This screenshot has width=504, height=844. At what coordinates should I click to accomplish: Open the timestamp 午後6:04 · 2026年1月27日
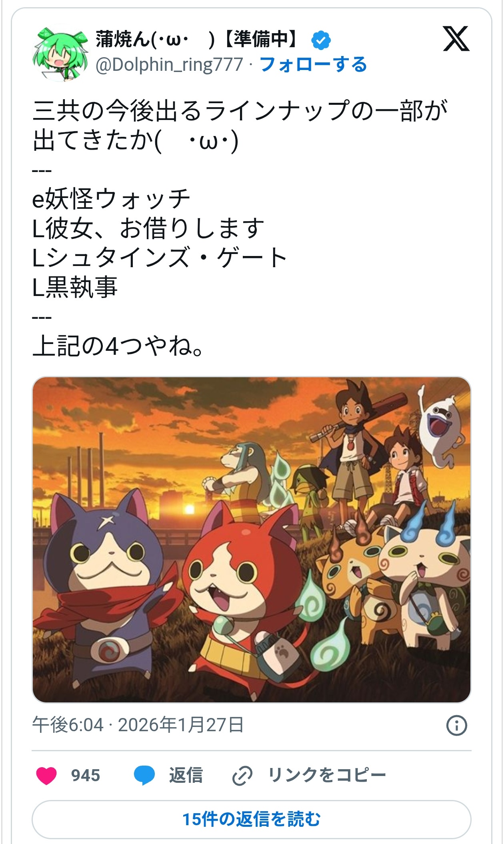138,724
